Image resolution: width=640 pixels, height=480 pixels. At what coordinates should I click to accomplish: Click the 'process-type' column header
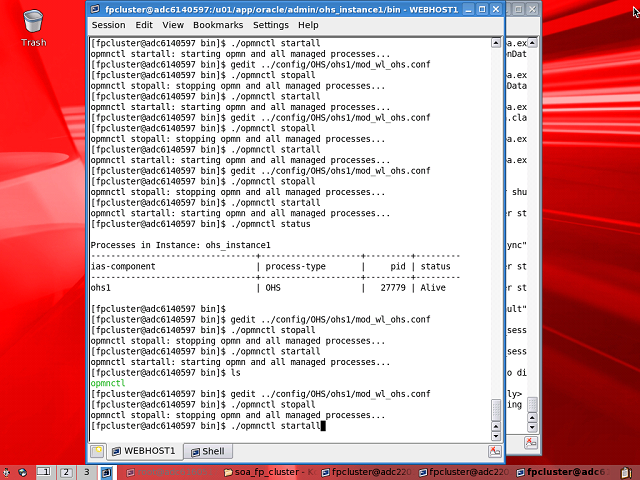pos(296,267)
